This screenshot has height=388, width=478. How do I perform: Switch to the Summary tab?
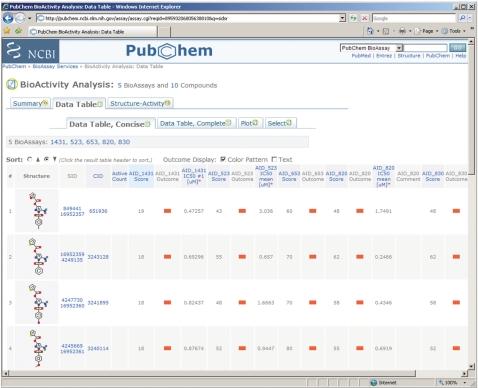point(30,104)
